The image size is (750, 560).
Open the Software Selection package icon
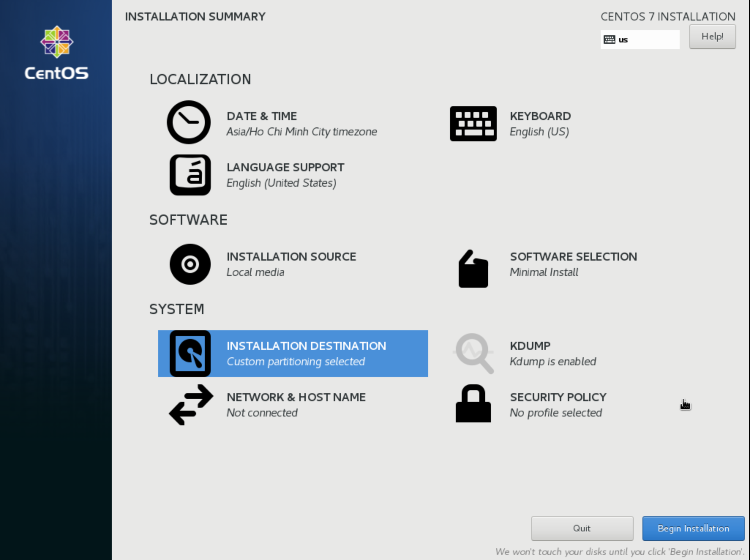point(473,269)
